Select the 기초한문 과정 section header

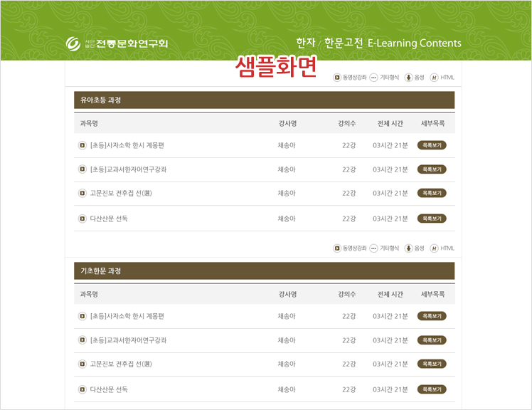265,271
